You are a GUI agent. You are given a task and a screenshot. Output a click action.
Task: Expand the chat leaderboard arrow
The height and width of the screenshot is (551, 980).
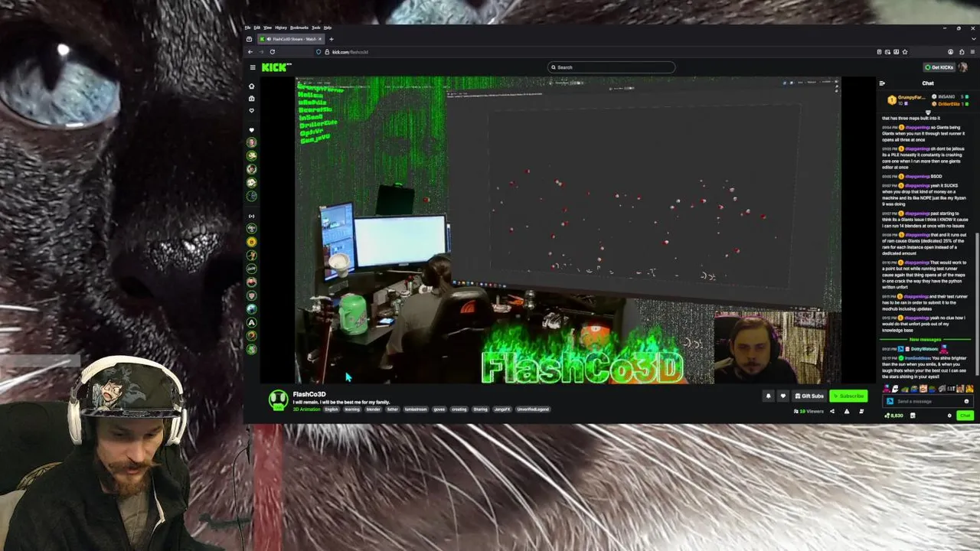[x=929, y=112]
